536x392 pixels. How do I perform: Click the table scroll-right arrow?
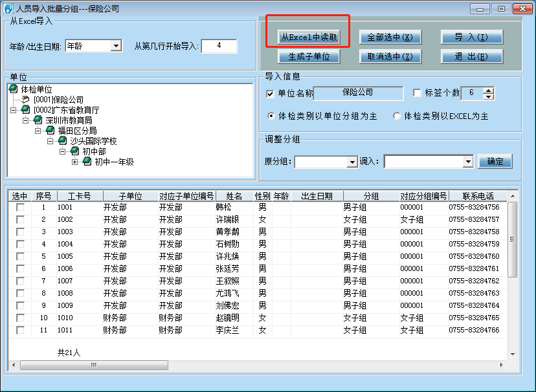coord(502,365)
